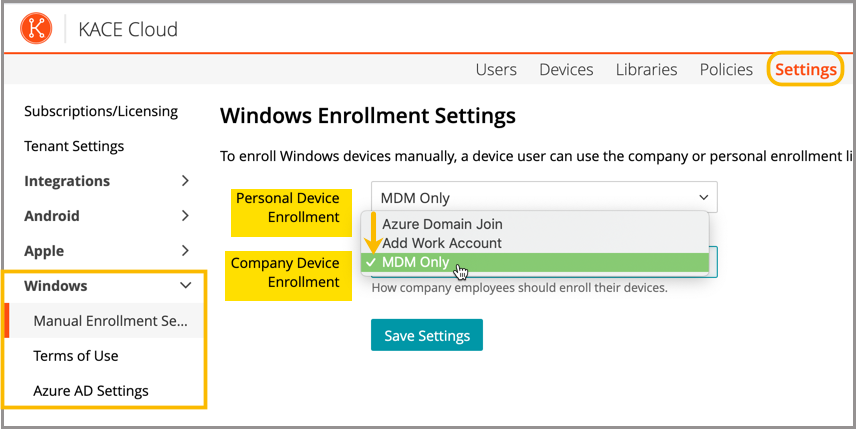Choose Azure Domain Join option

(442, 224)
